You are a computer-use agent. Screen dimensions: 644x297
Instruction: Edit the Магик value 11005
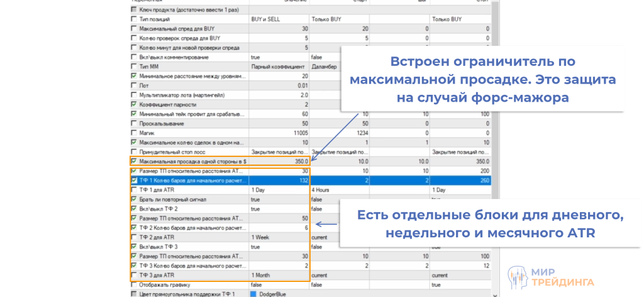pos(279,133)
